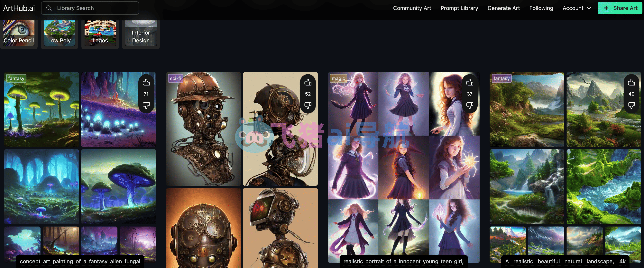Upvote the sci-fi steampunk robot art

(x=308, y=82)
